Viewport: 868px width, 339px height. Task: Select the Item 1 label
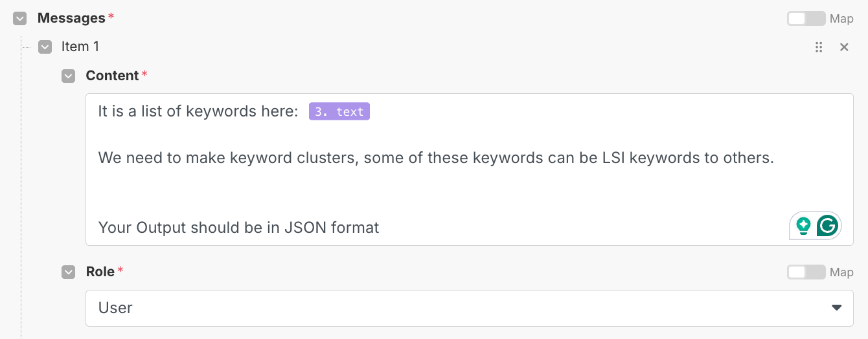[80, 47]
